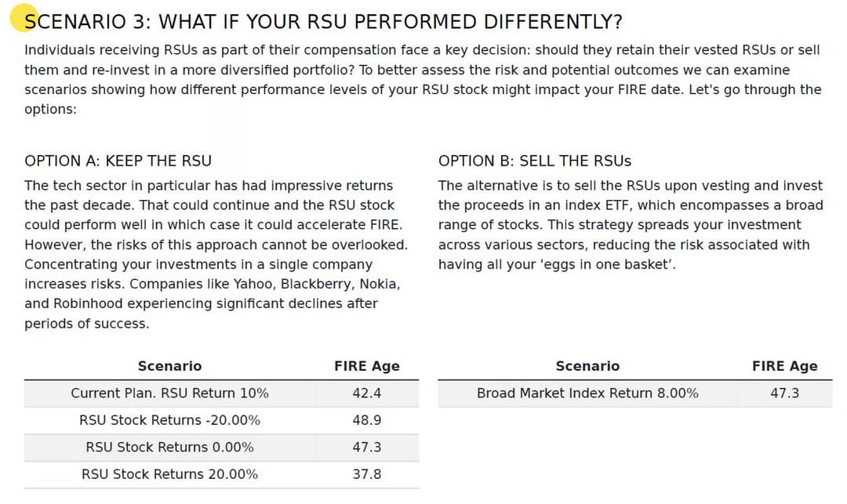Click the 37.8 FIRE Age value
Screen dimensions: 847x504
click(366, 473)
